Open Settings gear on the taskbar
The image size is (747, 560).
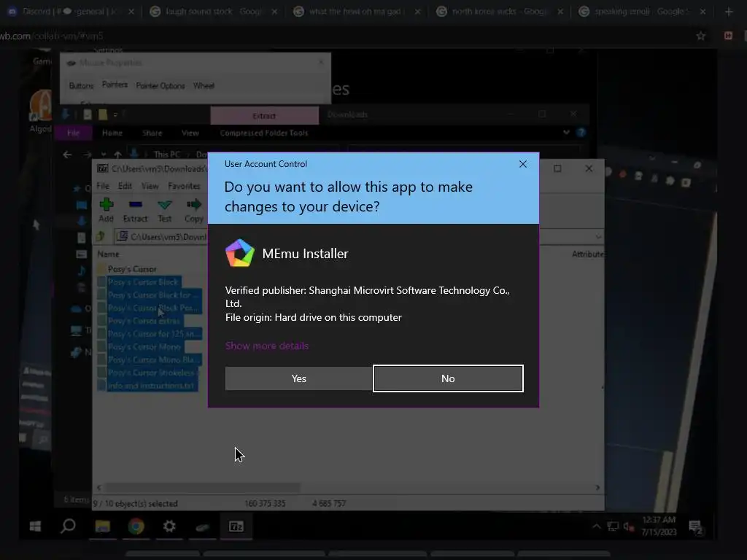click(169, 526)
